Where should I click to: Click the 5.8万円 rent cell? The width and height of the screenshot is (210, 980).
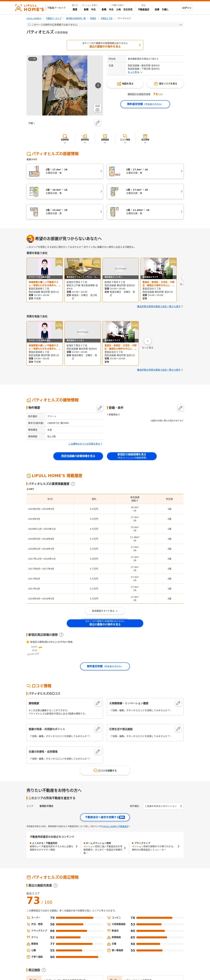[x=94, y=559]
